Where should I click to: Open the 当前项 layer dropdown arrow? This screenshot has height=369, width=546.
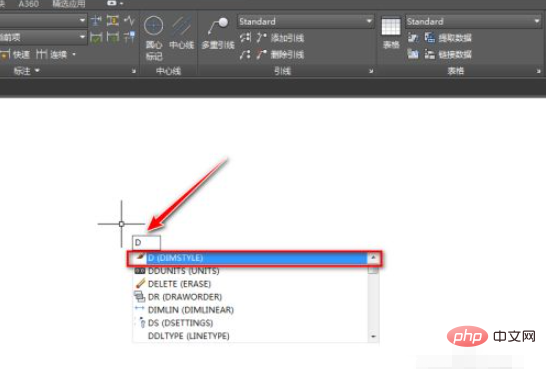point(82,37)
